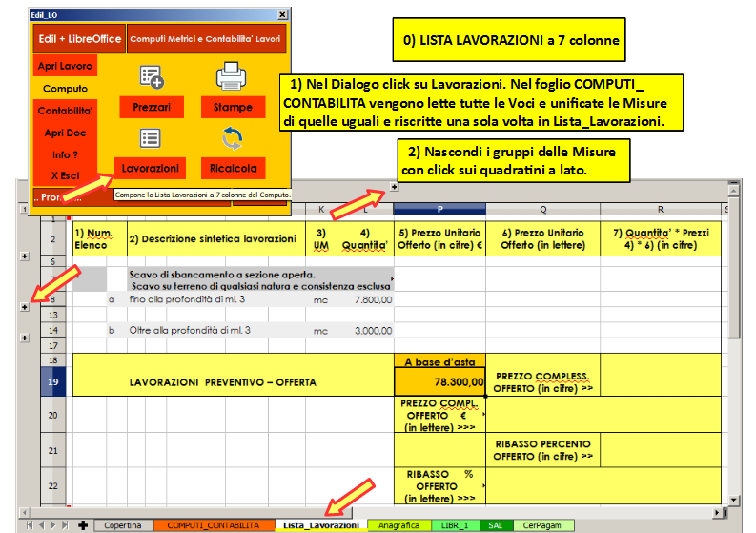Image resolution: width=756 pixels, height=533 pixels.
Task: Click cell 'Oltre alla profondità di ml. 3'
Action: coord(216,331)
